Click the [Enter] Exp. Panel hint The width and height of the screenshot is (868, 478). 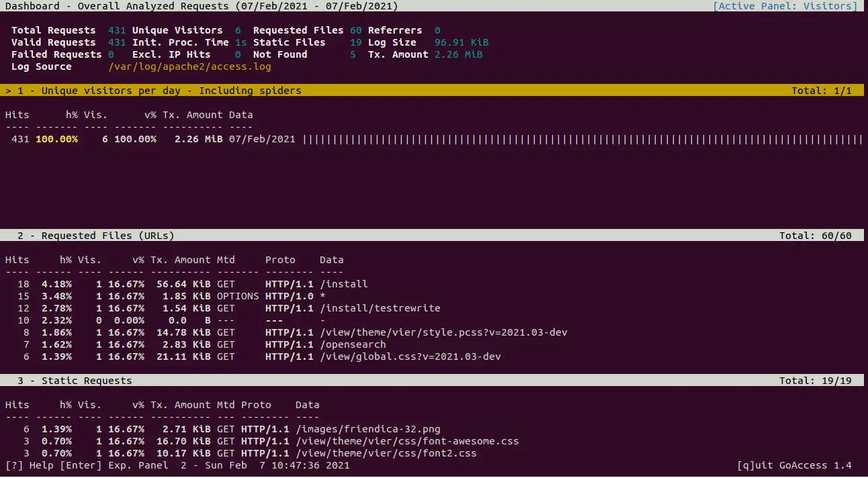point(114,465)
